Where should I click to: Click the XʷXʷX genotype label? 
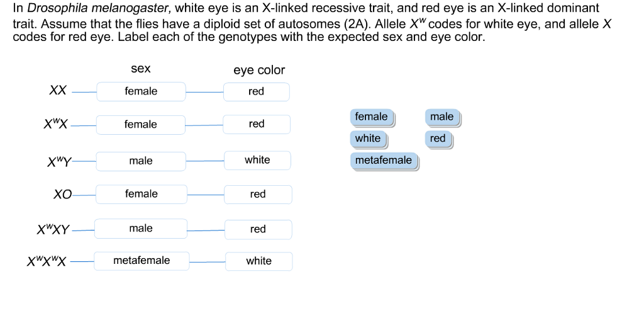pos(47,261)
